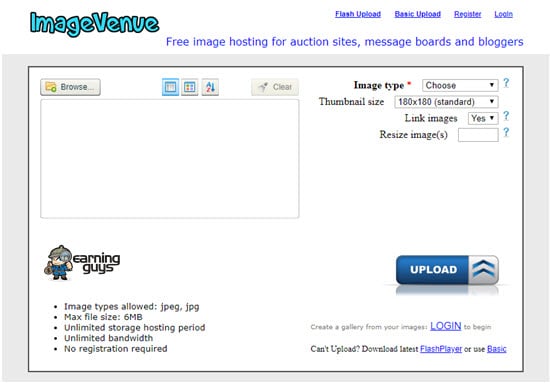
Task: Open the Link images Yes dropdown
Action: click(483, 118)
